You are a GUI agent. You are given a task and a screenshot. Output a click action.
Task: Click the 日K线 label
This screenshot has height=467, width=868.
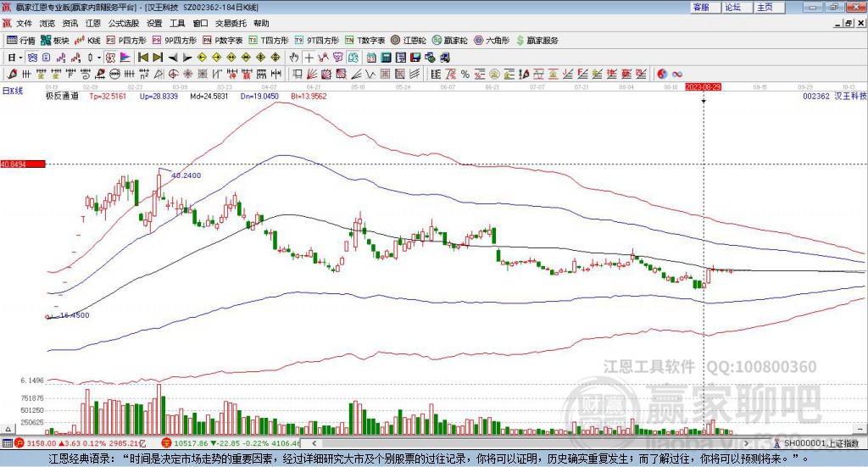[x=12, y=92]
